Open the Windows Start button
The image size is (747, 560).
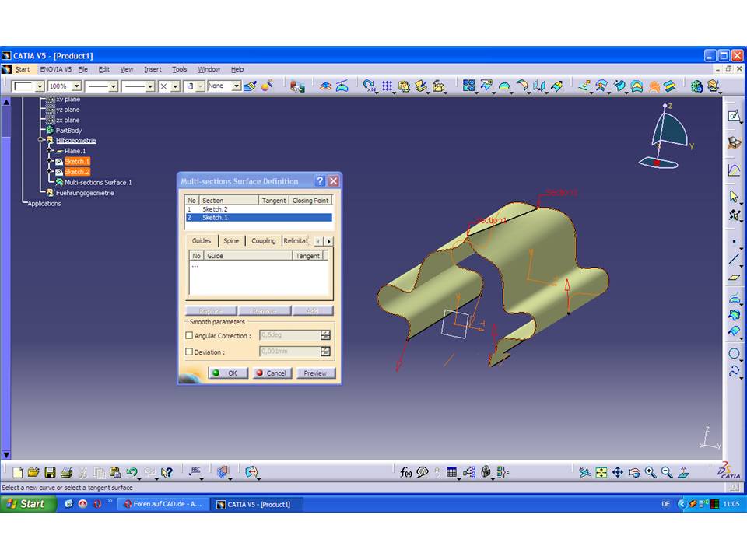28,504
